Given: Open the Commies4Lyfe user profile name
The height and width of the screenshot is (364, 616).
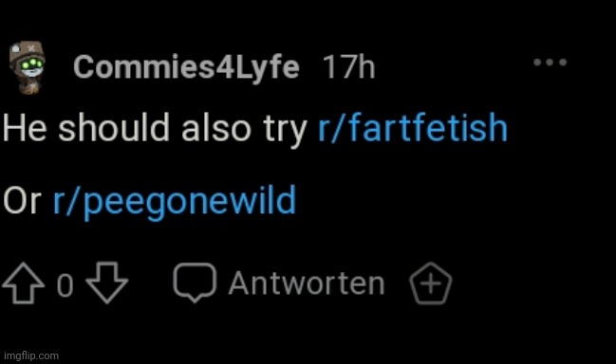Looking at the screenshot, I should pos(186,67).
